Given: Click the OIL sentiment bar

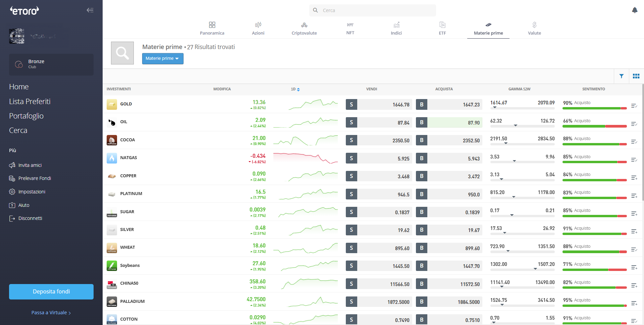Looking at the screenshot, I should click(595, 126).
